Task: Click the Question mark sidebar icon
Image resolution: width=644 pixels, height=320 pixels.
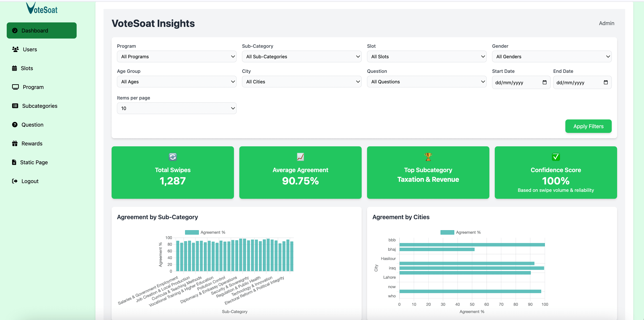Action: 15,125
